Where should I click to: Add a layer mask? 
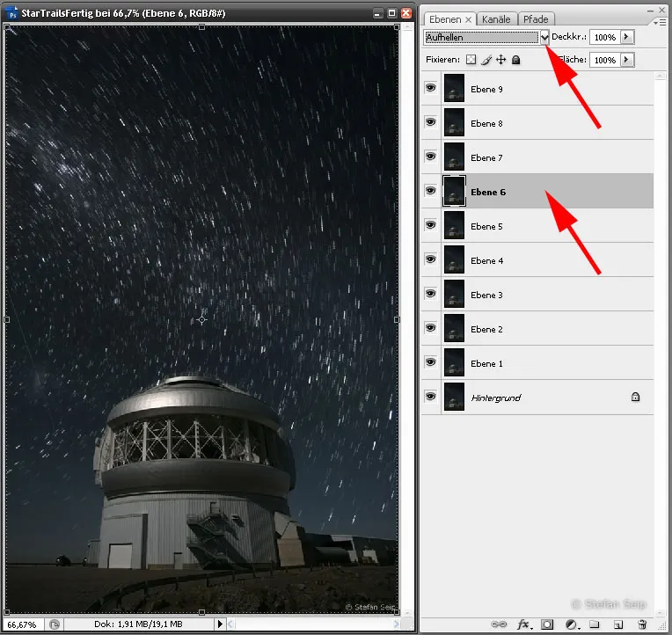tap(547, 624)
